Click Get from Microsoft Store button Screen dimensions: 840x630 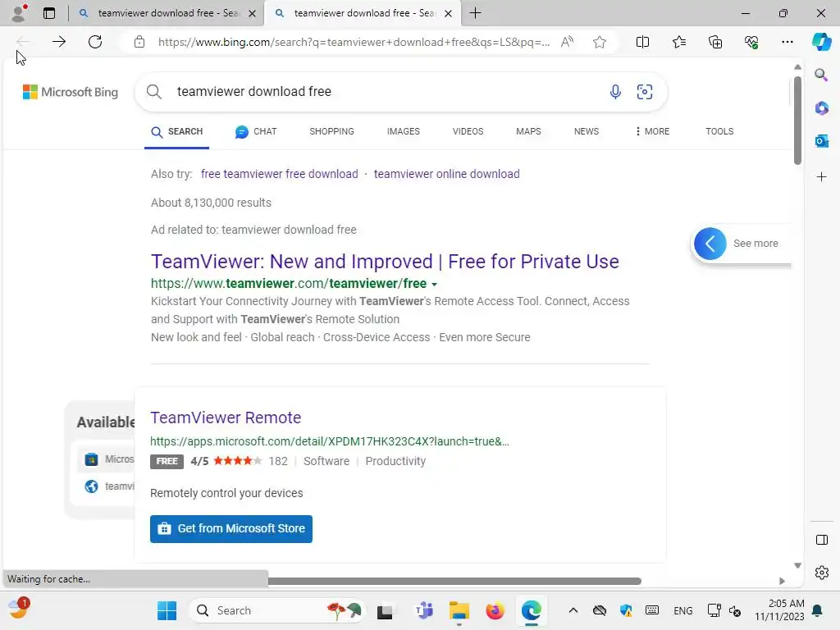click(x=231, y=529)
